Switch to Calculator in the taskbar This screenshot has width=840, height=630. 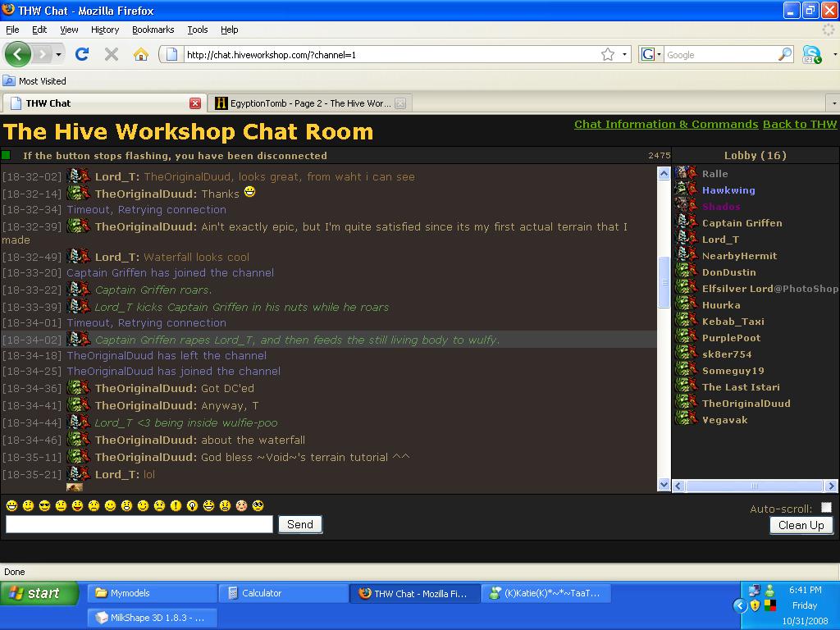coord(284,593)
